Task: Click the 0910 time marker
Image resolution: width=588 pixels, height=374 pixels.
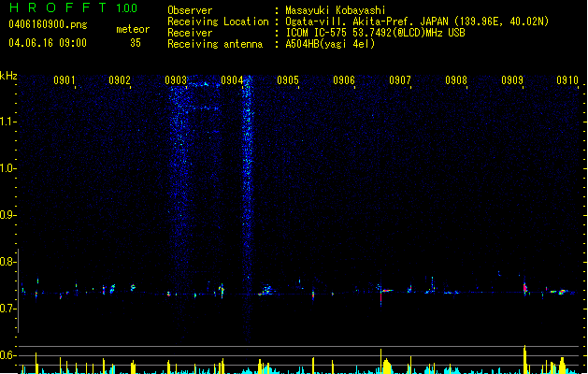Action: [567, 80]
